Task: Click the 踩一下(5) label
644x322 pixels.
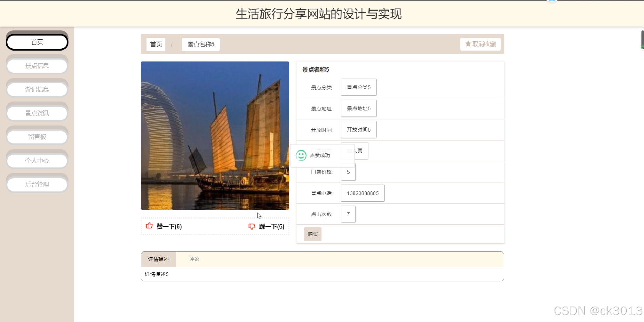Action: pos(272,227)
